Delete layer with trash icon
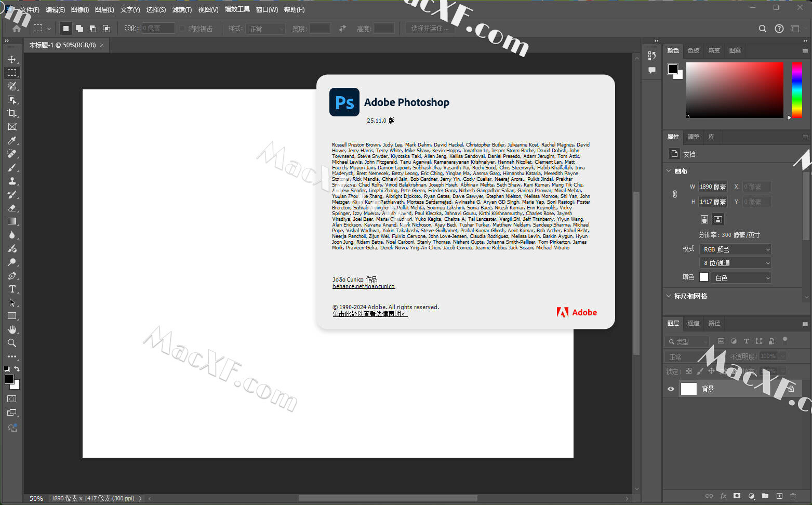The width and height of the screenshot is (812, 505). (793, 496)
